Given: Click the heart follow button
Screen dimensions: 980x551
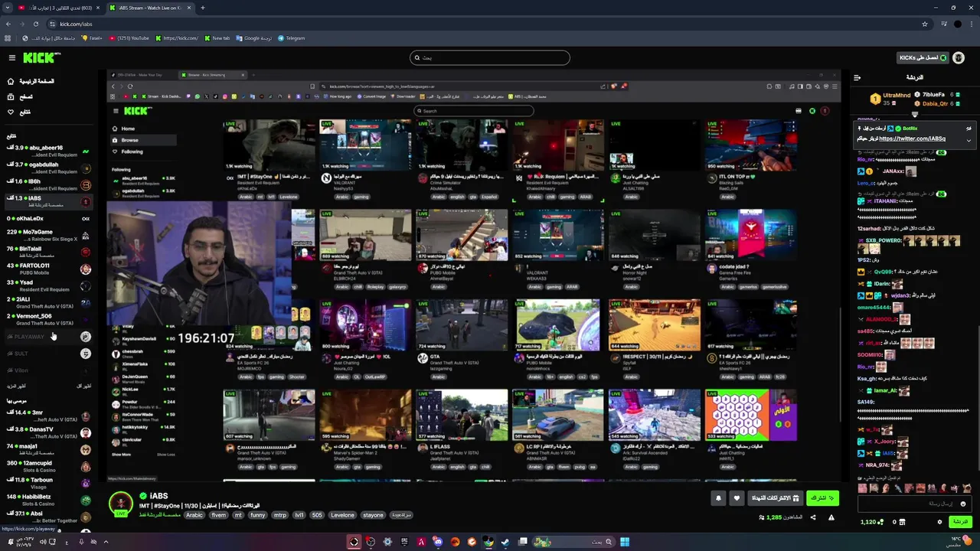Looking at the screenshot, I should (x=737, y=498).
